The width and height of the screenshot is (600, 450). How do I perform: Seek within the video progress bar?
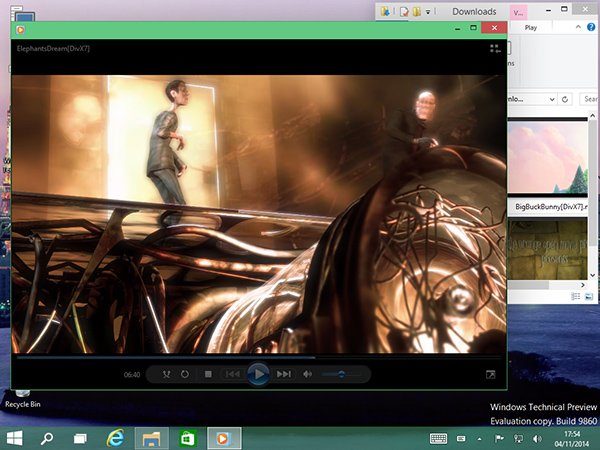tap(259, 357)
